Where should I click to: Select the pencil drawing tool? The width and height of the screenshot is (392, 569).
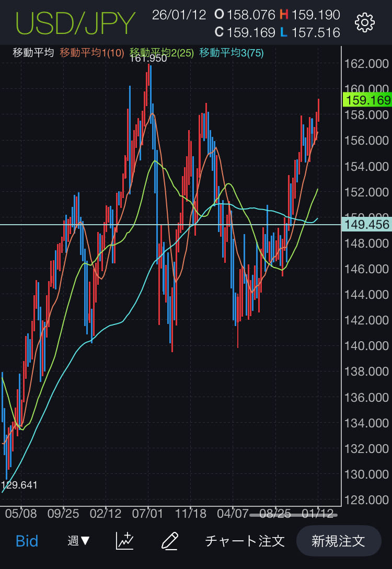tap(170, 540)
